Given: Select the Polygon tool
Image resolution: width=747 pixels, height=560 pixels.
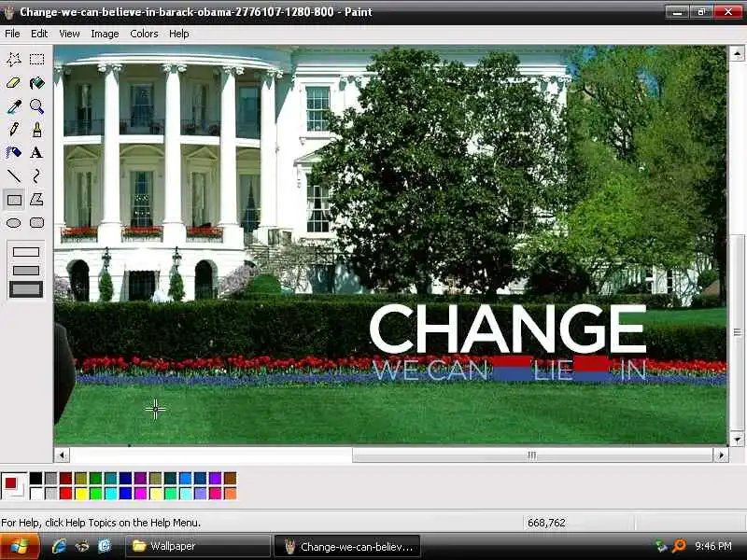Looking at the screenshot, I should click(x=36, y=200).
